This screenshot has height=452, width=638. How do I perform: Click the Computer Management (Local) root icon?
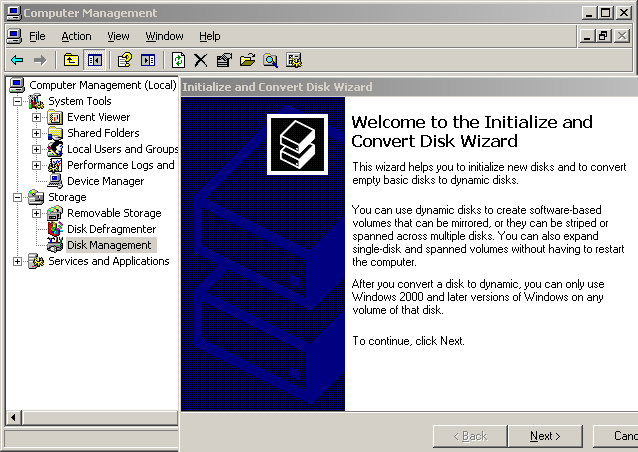click(x=17, y=85)
